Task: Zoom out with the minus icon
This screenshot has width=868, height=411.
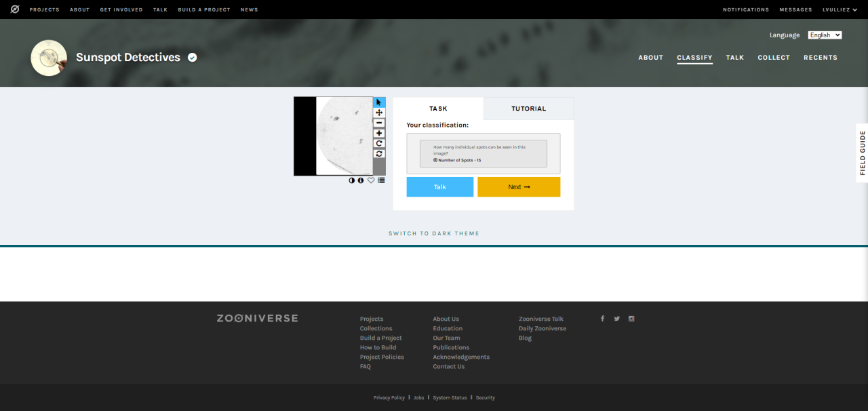Action: pyautogui.click(x=379, y=123)
